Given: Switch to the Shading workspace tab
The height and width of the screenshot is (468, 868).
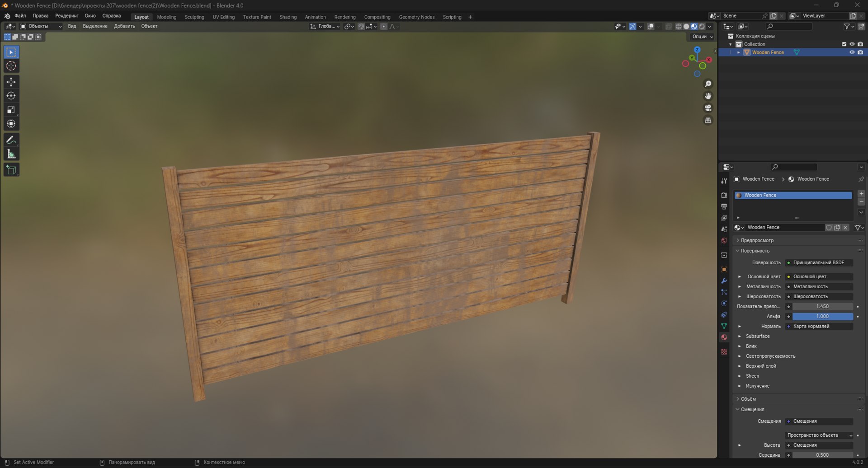Looking at the screenshot, I should (288, 17).
